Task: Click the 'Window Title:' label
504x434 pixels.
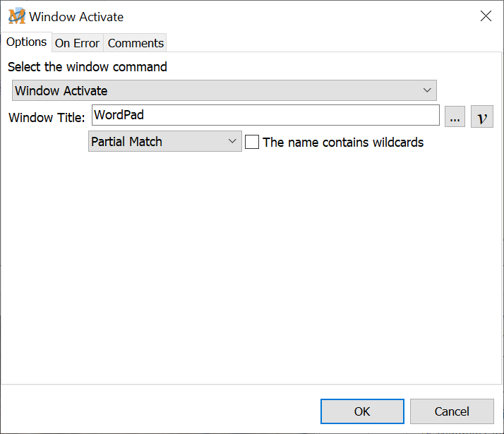Action: click(47, 118)
